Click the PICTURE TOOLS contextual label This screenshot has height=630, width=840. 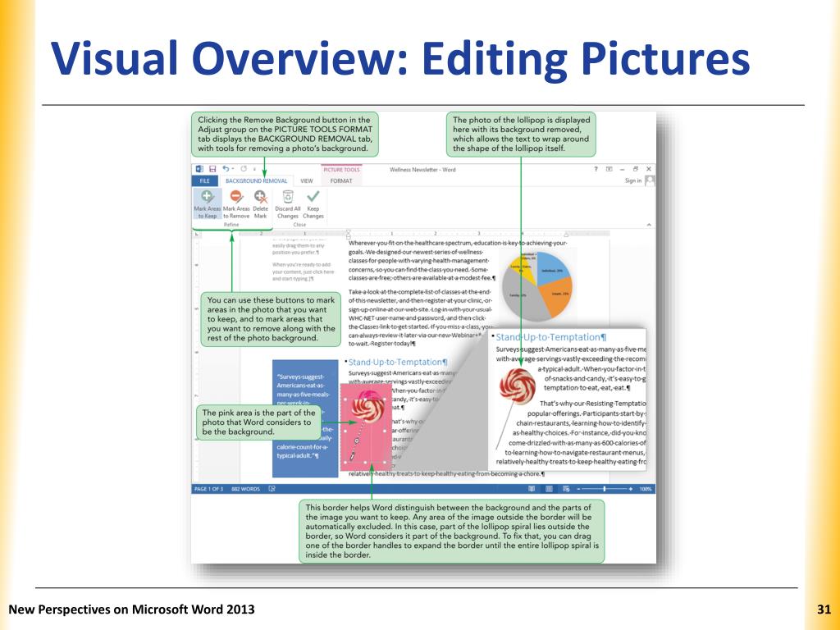tap(341, 169)
